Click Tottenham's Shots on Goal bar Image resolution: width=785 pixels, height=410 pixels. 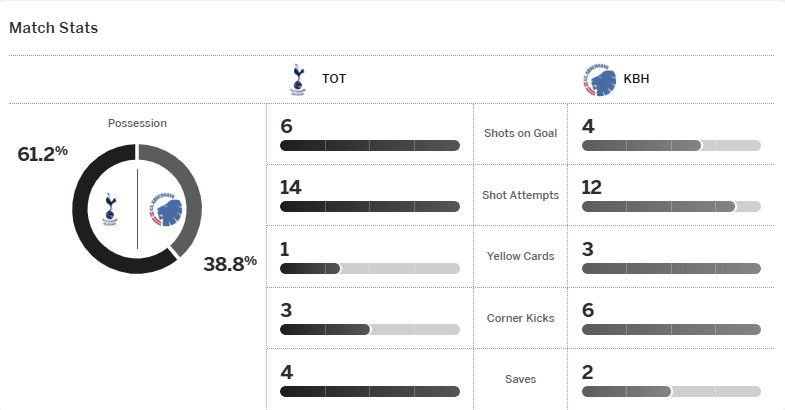(x=370, y=146)
